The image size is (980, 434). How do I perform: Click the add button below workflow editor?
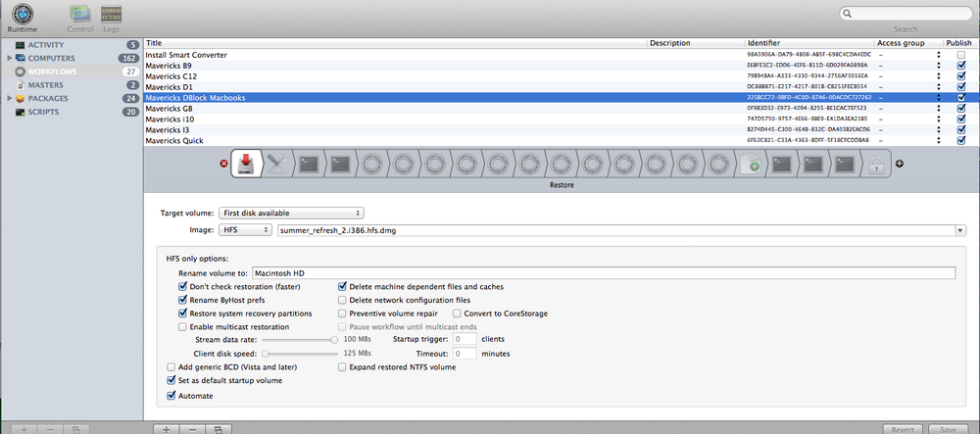click(x=167, y=430)
